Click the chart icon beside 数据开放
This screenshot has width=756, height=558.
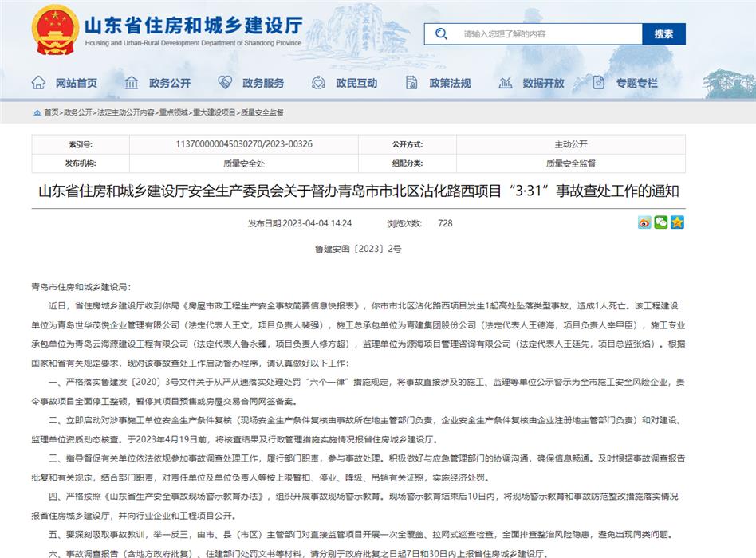[x=506, y=83]
